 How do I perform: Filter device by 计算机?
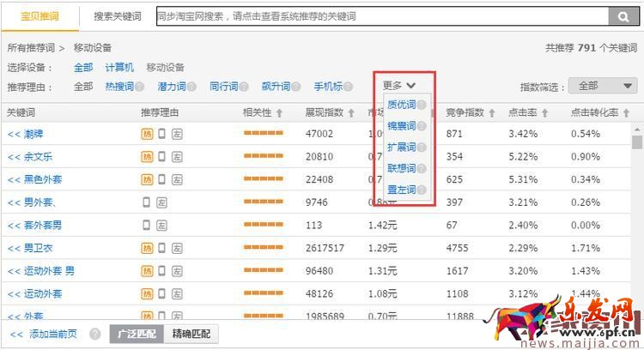[x=119, y=67]
